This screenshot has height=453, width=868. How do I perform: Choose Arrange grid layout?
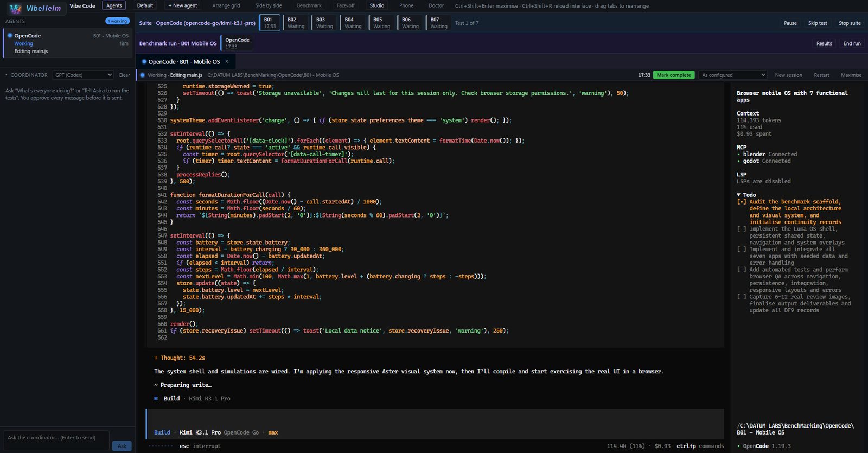[x=226, y=5]
